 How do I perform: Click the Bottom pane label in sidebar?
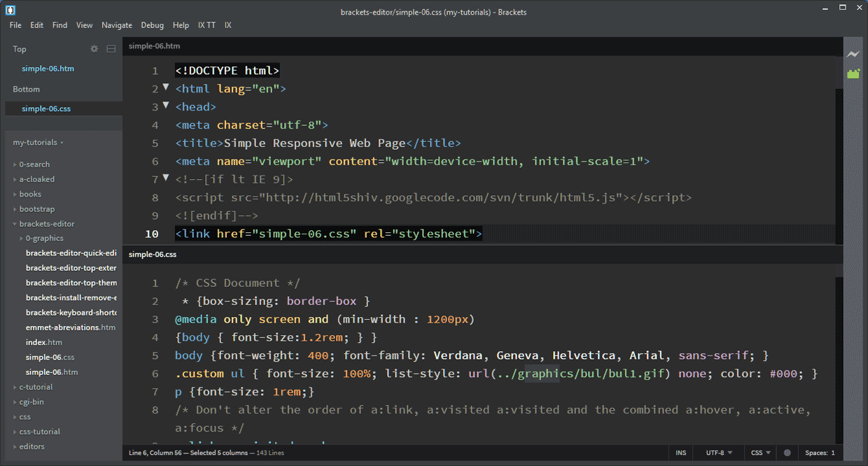(x=27, y=90)
